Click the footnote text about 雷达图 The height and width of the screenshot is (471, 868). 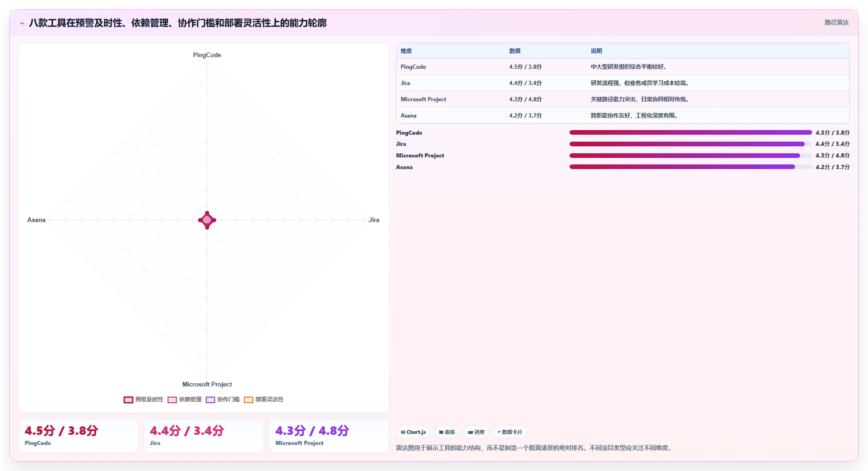534,448
